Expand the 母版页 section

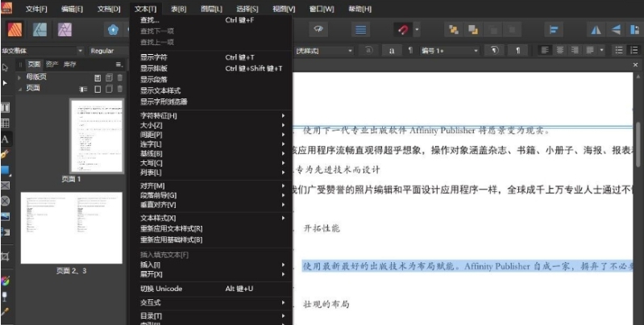click(21, 77)
